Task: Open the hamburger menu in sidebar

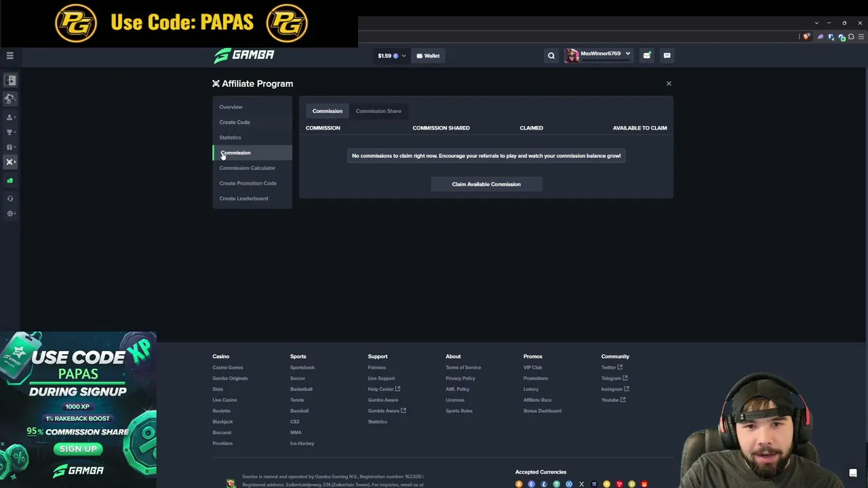Action: pos(10,56)
